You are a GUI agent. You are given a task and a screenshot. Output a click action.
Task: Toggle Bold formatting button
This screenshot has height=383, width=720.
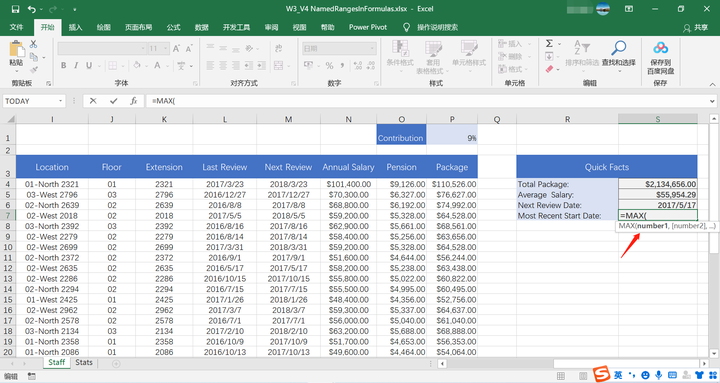(x=63, y=66)
